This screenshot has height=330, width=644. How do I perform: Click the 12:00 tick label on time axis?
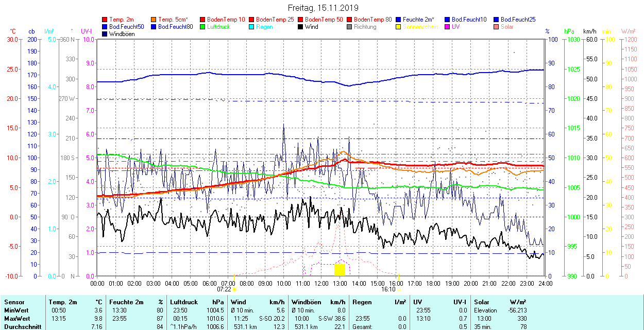321,283
